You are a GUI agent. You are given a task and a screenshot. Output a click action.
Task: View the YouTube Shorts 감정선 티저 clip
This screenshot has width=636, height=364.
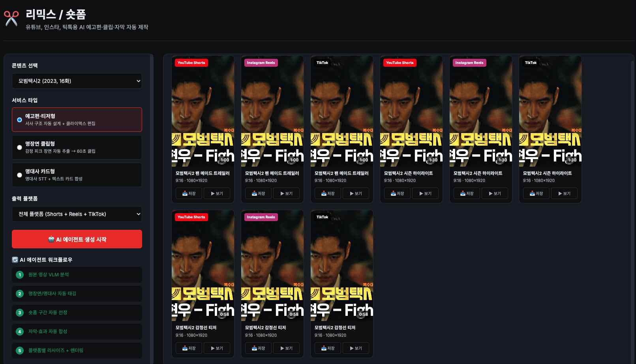pos(217,348)
